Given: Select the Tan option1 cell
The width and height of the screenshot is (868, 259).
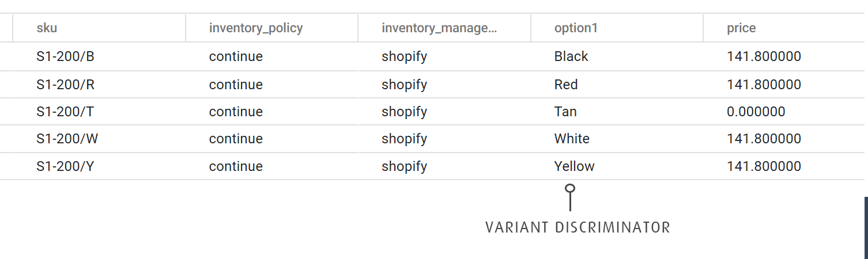Looking at the screenshot, I should [565, 112].
